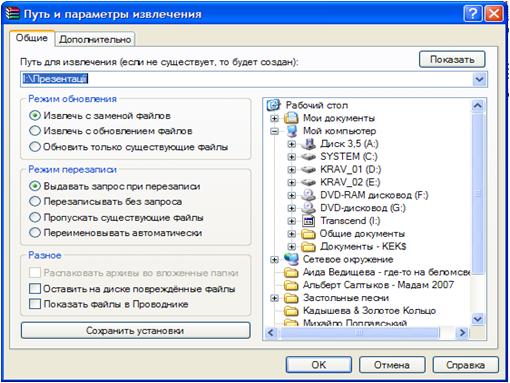Click the Мой компьютер computer icon
Viewport: 510px width, 383px height.
click(292, 131)
